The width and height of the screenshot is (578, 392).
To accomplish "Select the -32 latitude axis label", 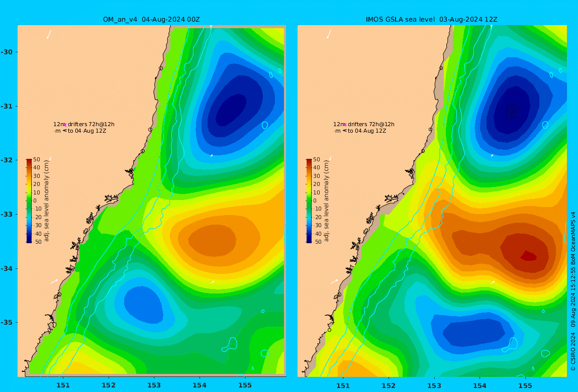I will (7, 160).
